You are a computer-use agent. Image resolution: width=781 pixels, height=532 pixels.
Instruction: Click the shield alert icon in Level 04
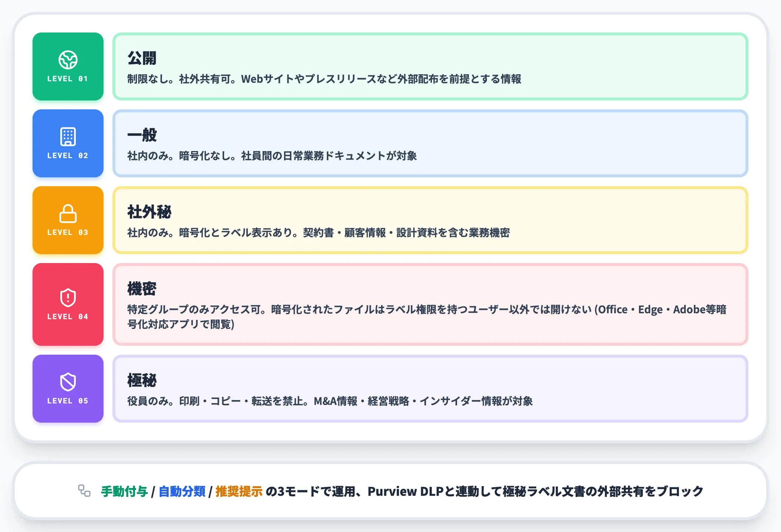[x=68, y=298]
